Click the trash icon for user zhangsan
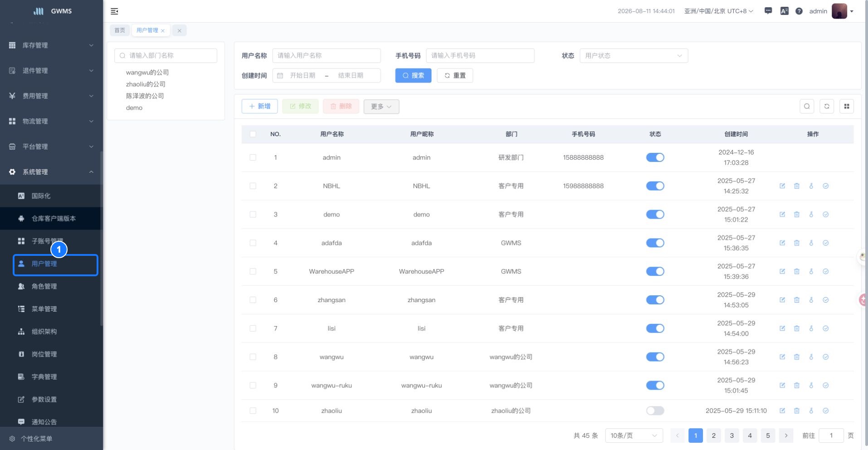Screen dimensions: 868x450 pos(797,300)
